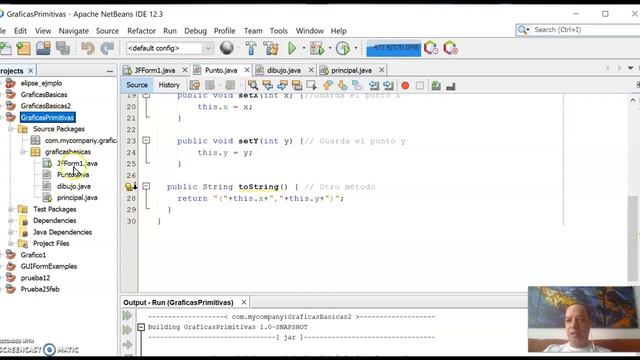Click the blue memory usage bar

click(x=393, y=49)
